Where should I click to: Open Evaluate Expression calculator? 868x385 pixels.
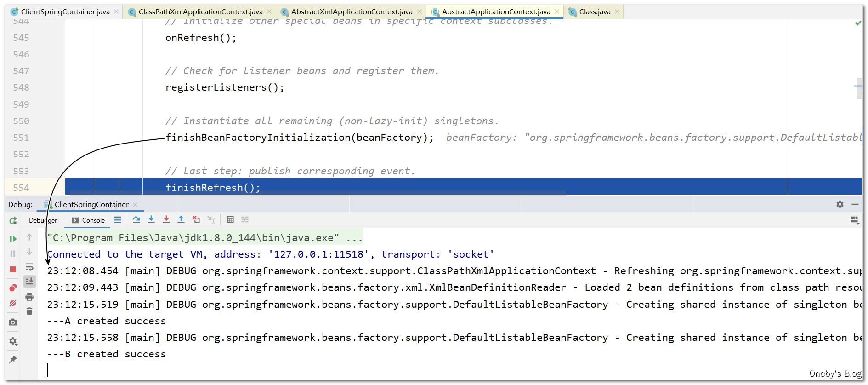click(230, 220)
